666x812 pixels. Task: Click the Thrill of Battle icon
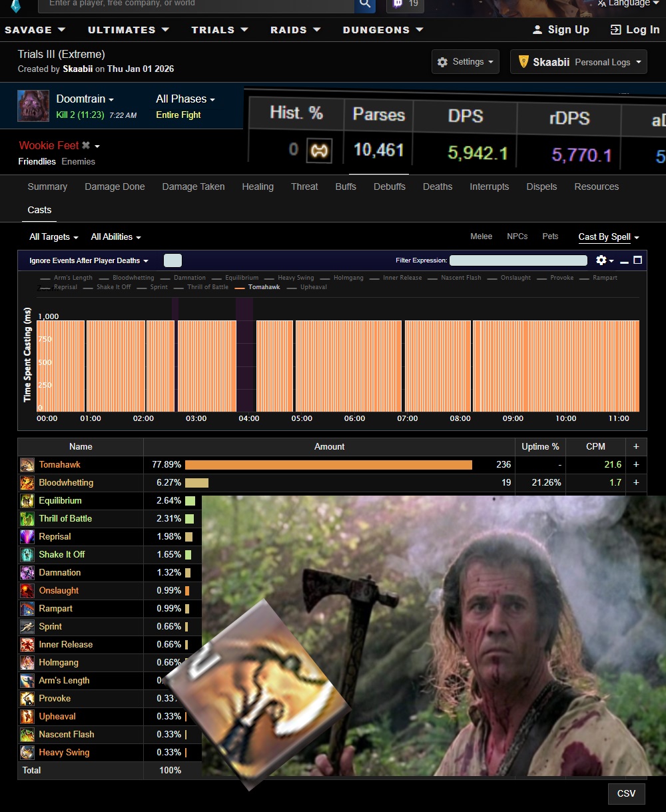coord(27,519)
